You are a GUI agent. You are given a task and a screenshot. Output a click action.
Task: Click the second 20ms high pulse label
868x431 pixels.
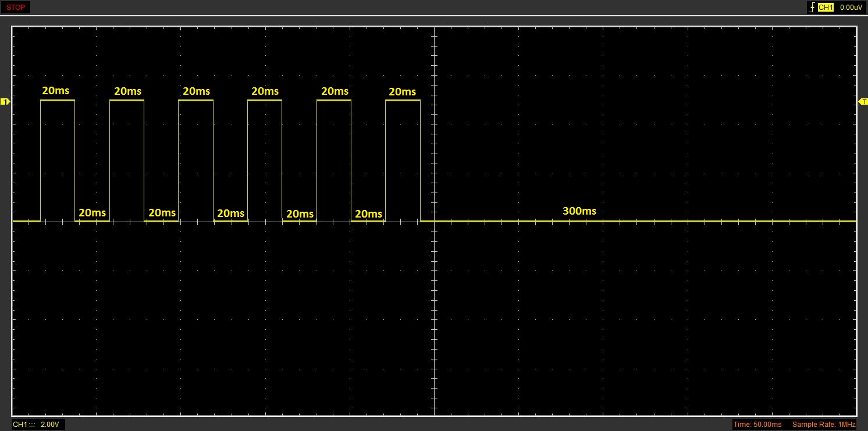click(x=127, y=91)
